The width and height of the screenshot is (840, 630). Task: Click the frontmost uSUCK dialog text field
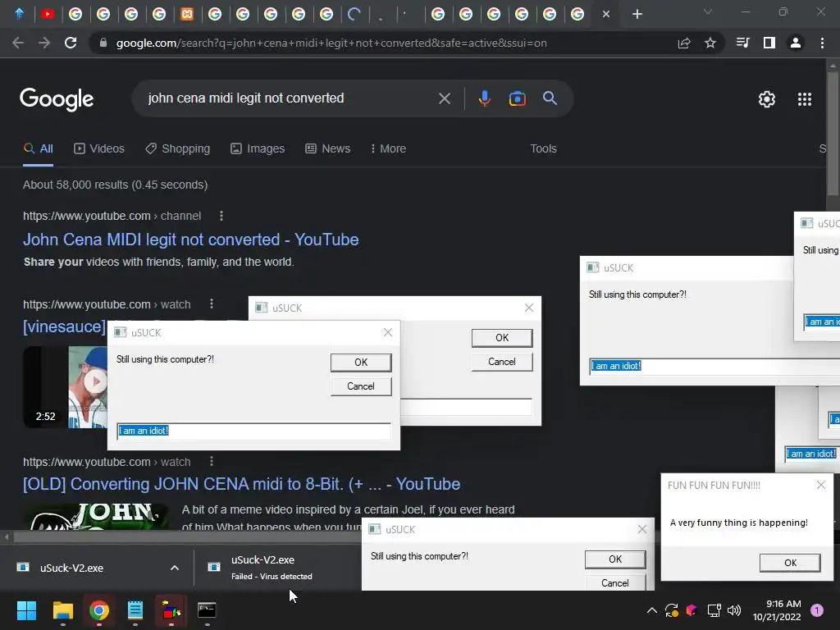254,431
